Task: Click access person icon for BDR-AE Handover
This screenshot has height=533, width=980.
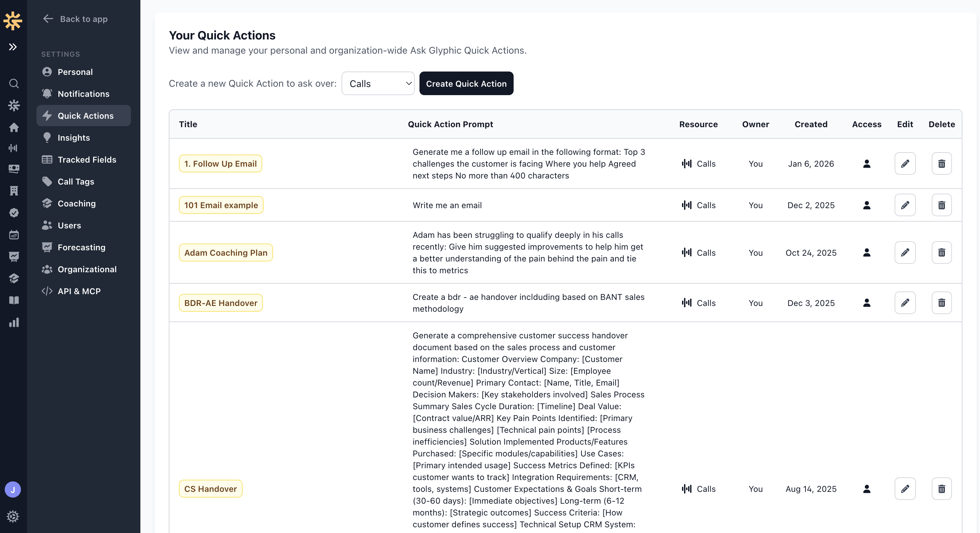Action: pos(867,303)
